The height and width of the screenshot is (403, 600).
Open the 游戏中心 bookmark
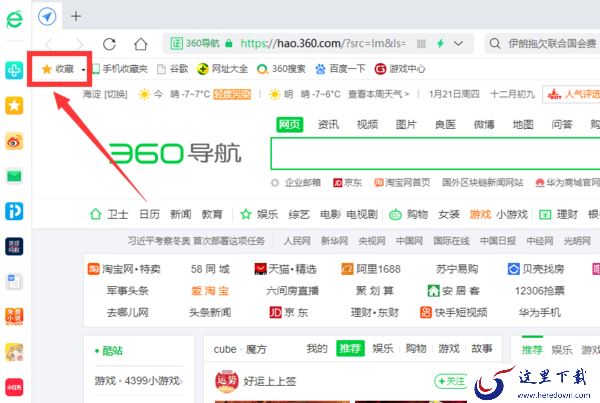click(x=400, y=69)
